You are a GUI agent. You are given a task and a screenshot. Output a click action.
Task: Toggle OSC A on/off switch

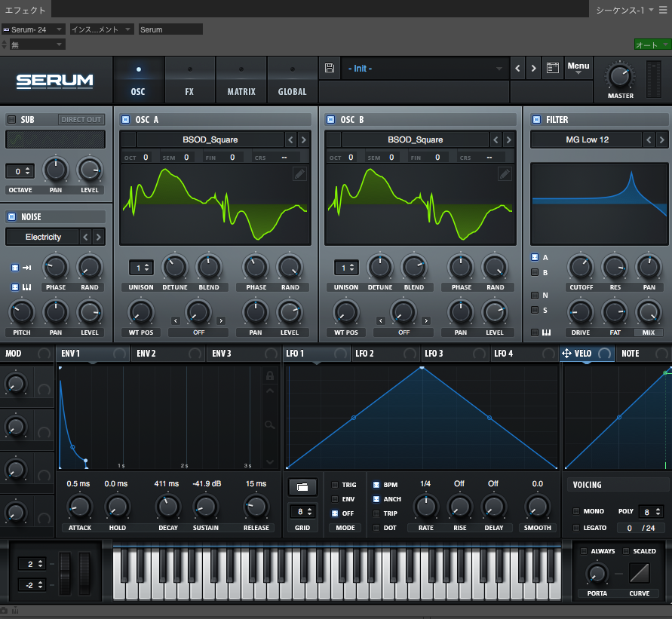tap(125, 120)
